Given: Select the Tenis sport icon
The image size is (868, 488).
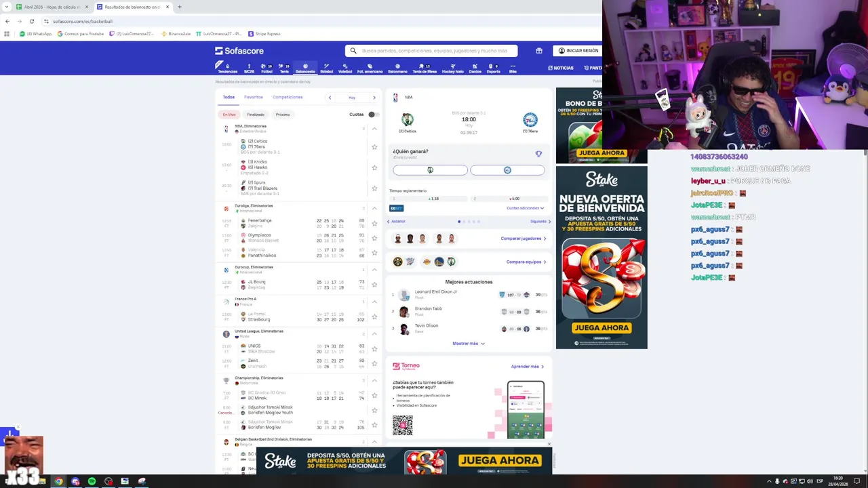Looking at the screenshot, I should [x=284, y=68].
